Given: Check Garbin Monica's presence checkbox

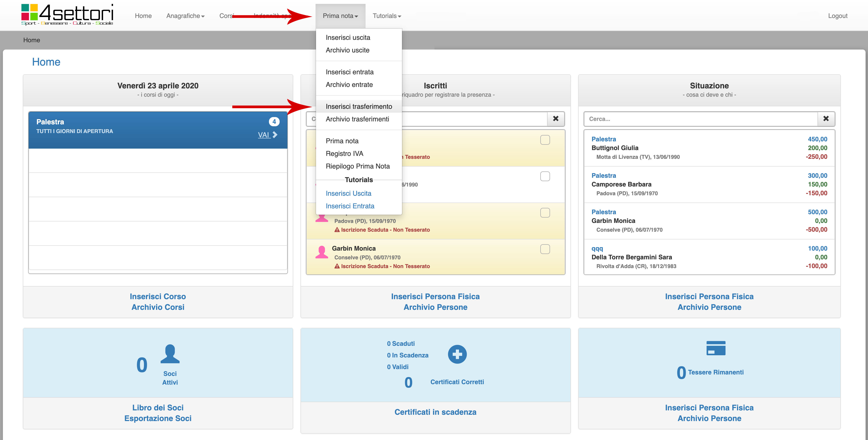Looking at the screenshot, I should (x=545, y=249).
